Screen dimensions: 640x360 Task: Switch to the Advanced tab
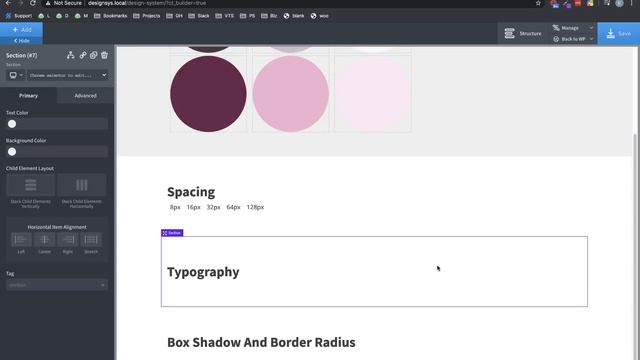85,96
